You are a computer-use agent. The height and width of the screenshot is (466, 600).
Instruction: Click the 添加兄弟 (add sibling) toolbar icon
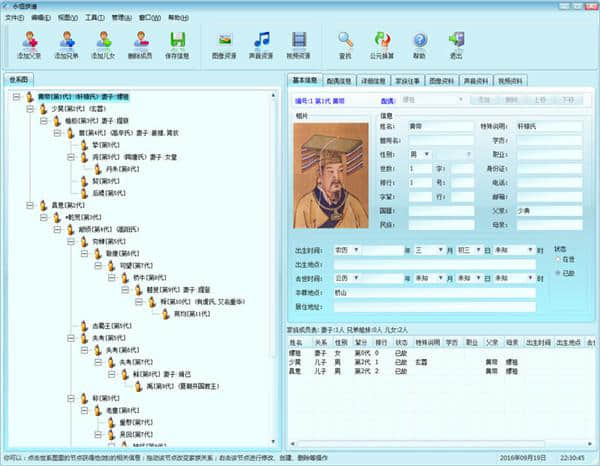(x=66, y=40)
